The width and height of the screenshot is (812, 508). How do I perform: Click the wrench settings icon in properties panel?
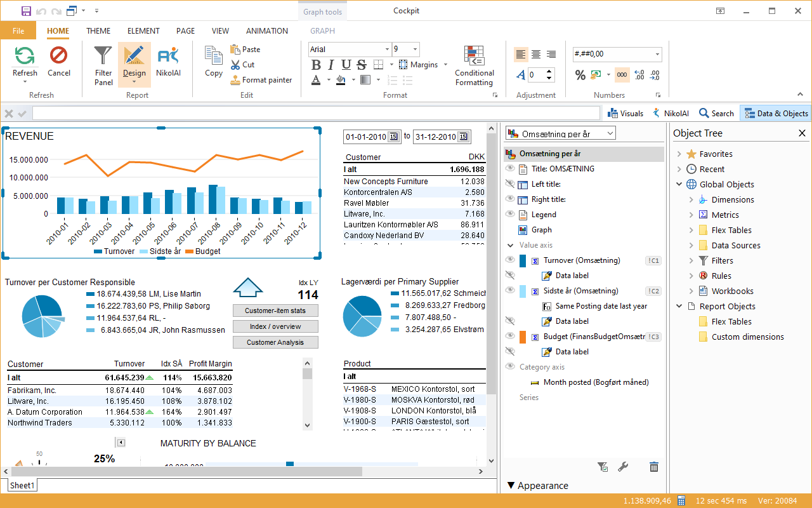click(623, 467)
